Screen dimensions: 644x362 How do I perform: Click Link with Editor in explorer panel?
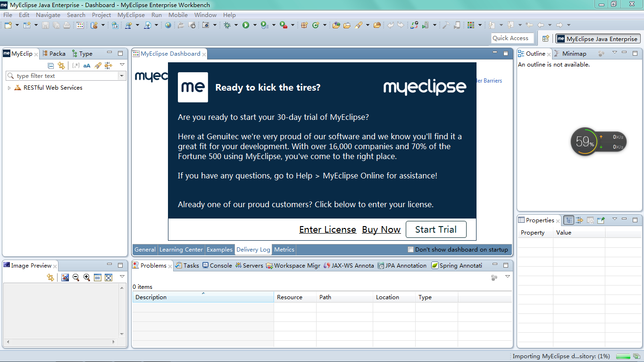(x=61, y=66)
